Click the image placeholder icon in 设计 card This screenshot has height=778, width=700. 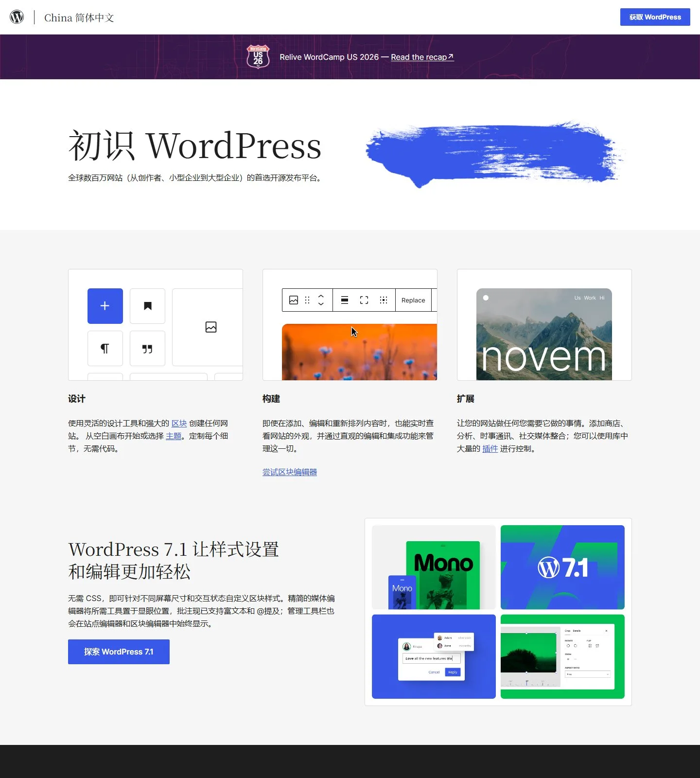[x=211, y=327]
